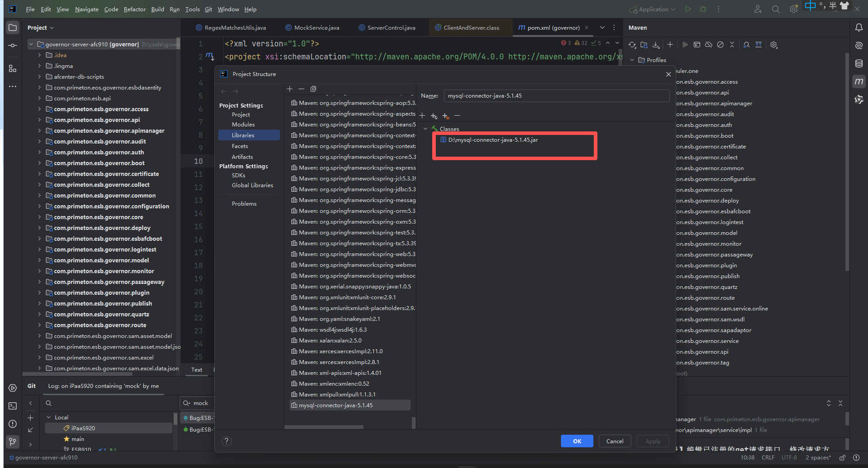Click Maven download sources icon
This screenshot has width=868, height=468.
pos(656,45)
